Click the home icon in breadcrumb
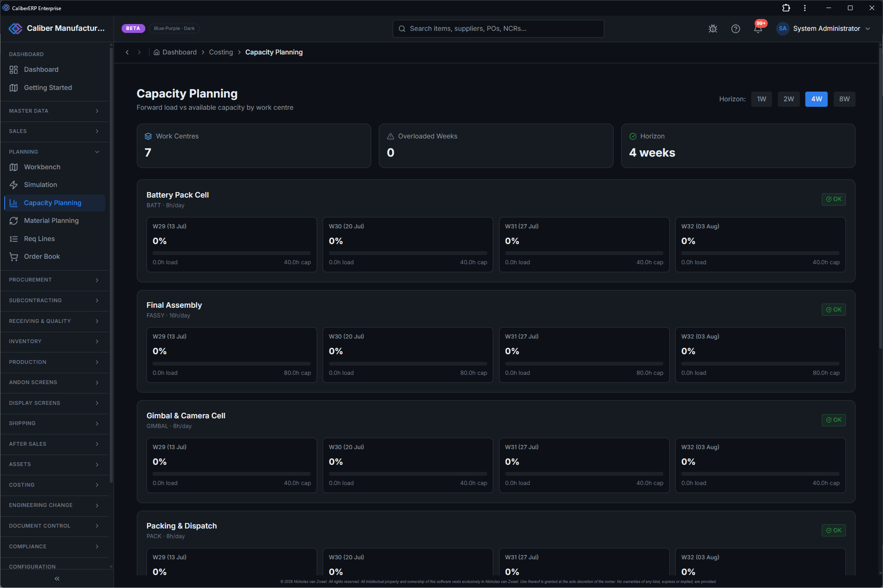The width and height of the screenshot is (883, 588). click(x=156, y=52)
